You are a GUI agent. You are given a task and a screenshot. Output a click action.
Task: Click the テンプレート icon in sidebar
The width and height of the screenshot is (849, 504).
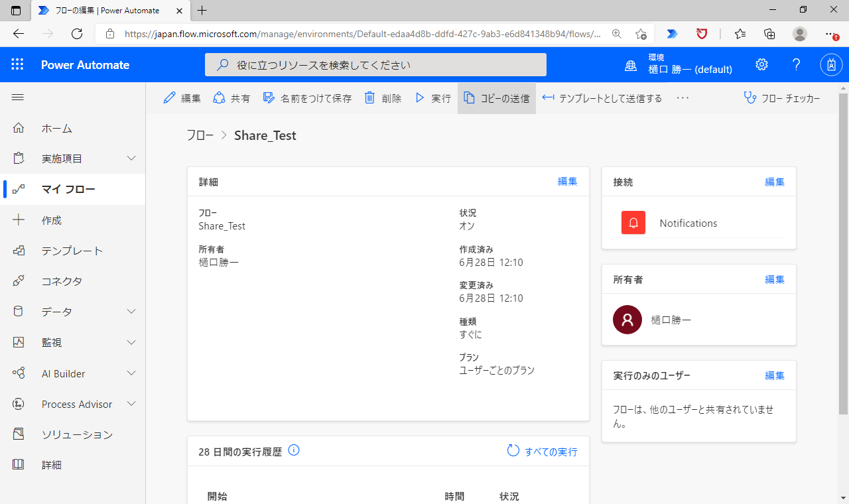pyautogui.click(x=19, y=251)
